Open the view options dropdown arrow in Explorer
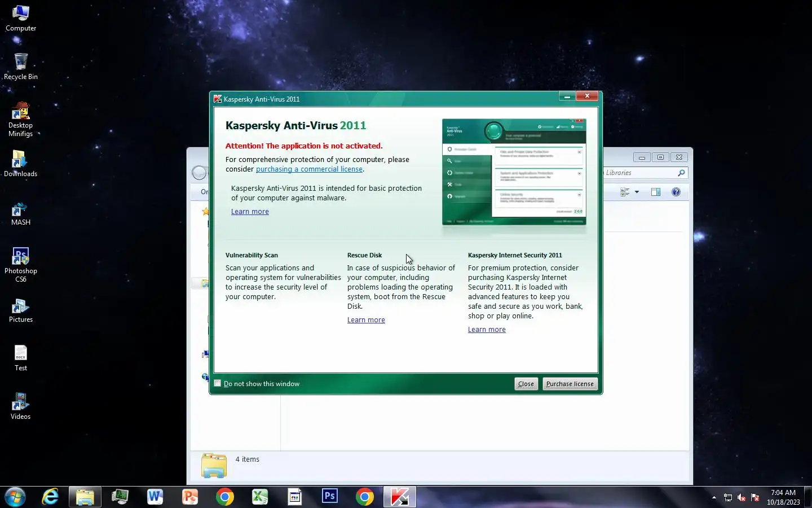The width and height of the screenshot is (812, 508). [x=637, y=192]
